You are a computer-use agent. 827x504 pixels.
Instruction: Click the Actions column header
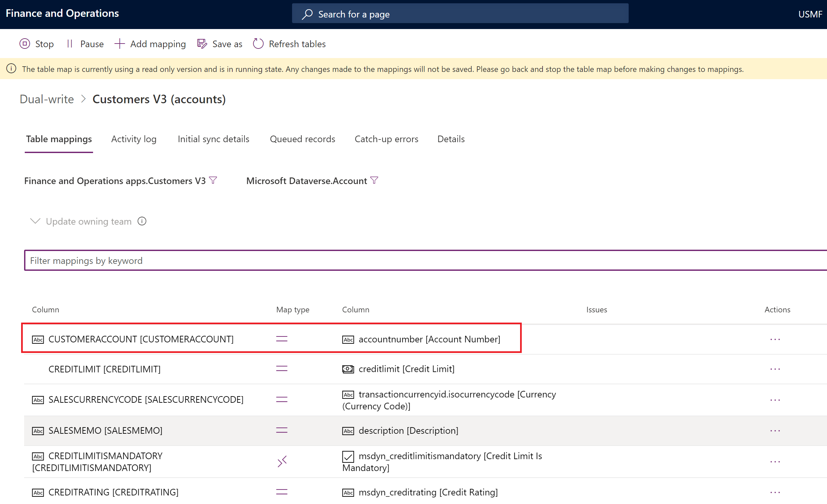click(777, 310)
